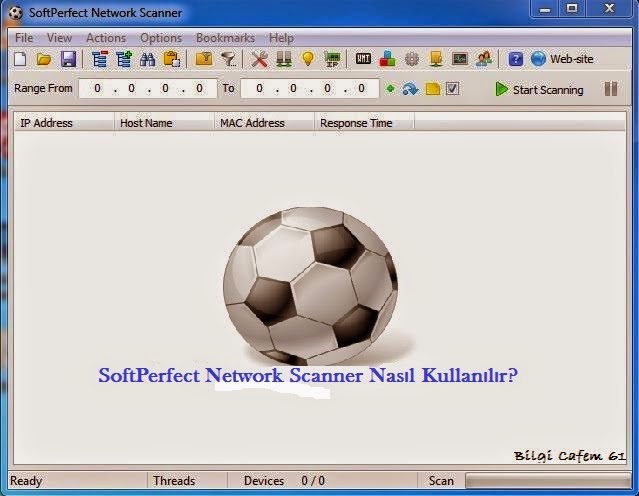Create a new scan with the blank page icon
The image size is (639, 496).
(20, 59)
